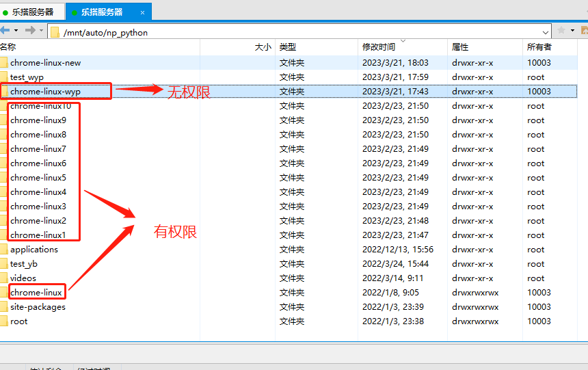
Task: Sort by the 修改时间 column header
Action: (x=403, y=47)
